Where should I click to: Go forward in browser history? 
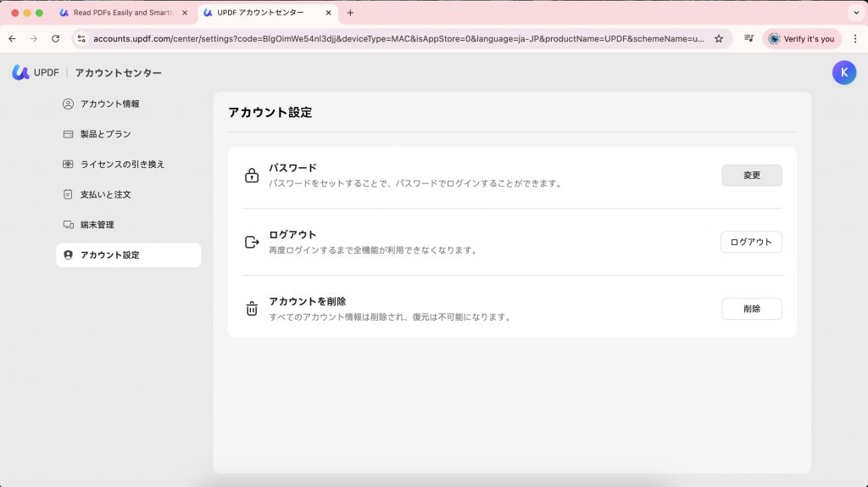pyautogui.click(x=34, y=39)
